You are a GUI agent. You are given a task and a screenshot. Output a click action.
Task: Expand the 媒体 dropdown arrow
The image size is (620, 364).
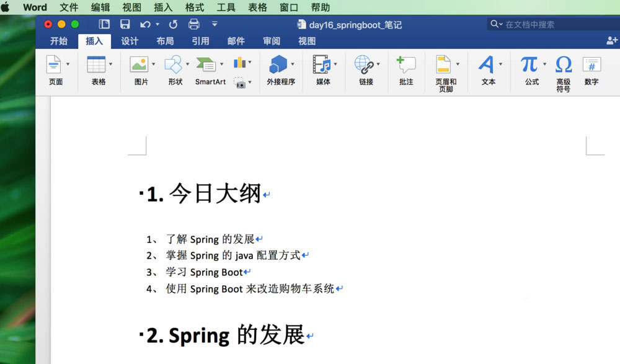pos(335,64)
